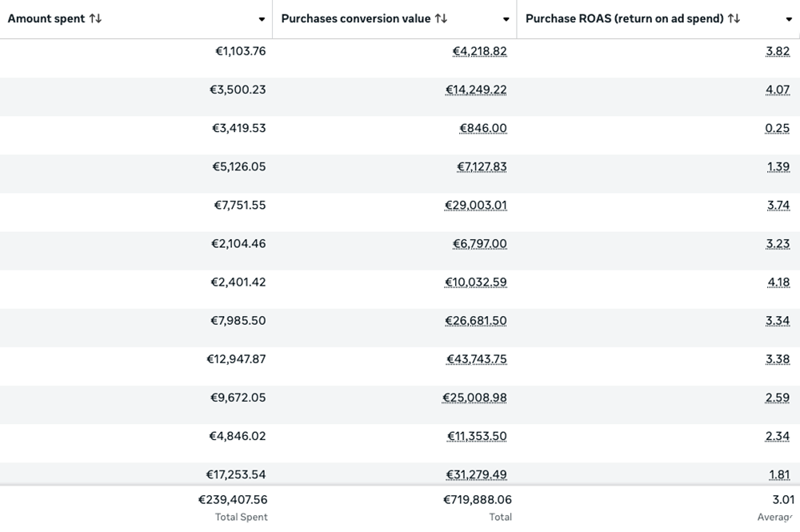Click the €846.00 conversion value
The image size is (800, 532).
(483, 128)
